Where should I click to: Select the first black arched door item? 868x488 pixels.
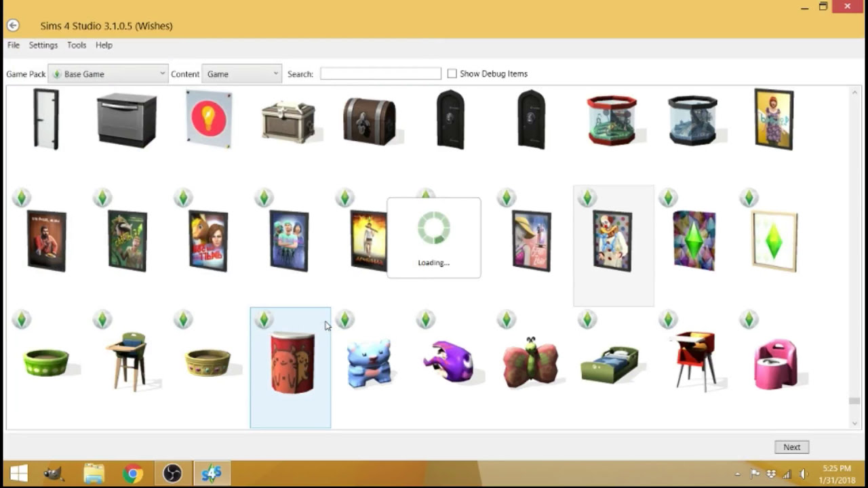click(450, 119)
